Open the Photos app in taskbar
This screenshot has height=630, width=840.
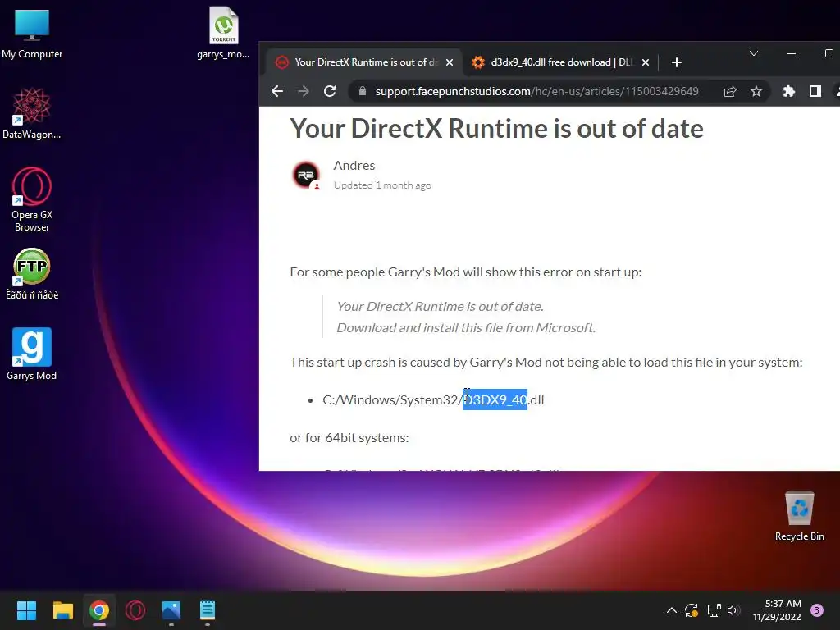(x=171, y=610)
